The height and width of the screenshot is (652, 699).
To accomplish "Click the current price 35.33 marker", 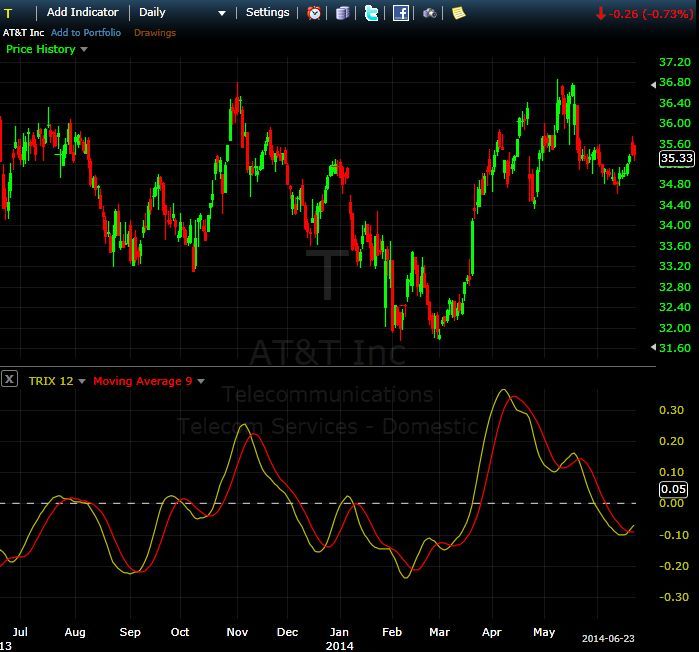I will [x=676, y=158].
